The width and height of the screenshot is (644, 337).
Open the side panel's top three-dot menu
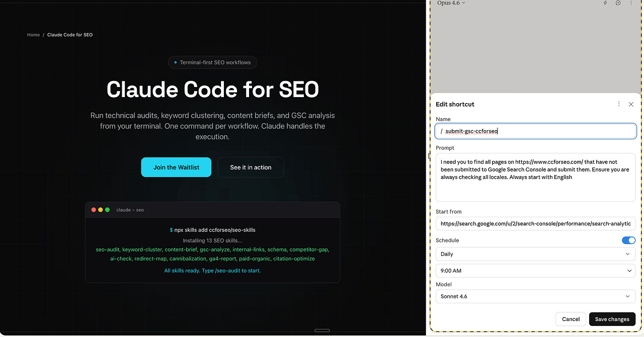tap(631, 3)
